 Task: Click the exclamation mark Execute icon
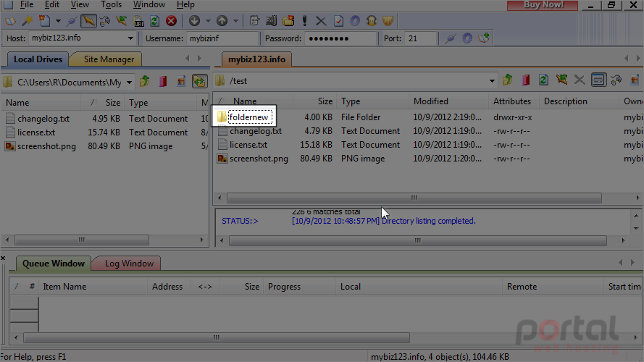pos(305,21)
